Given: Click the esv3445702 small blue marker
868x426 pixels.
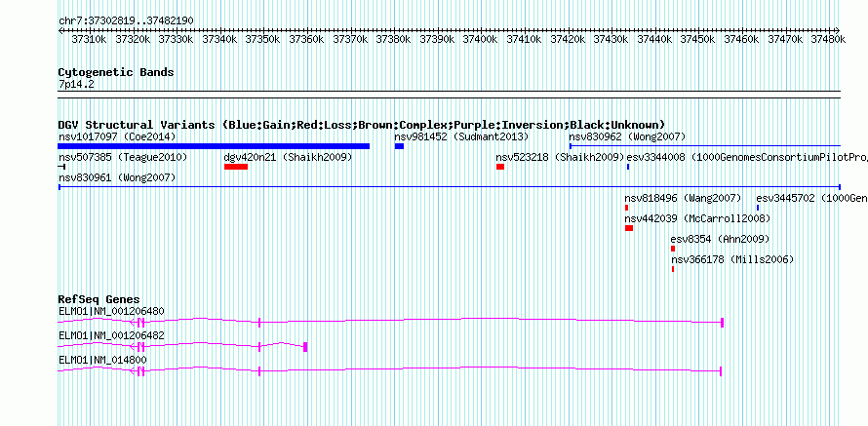Looking at the screenshot, I should (758, 208).
